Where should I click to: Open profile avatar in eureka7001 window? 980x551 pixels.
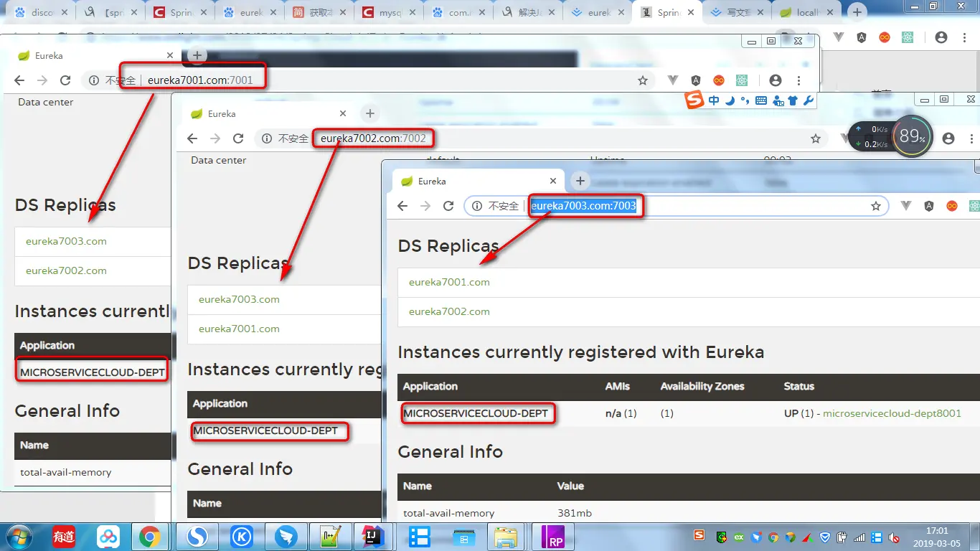776,80
